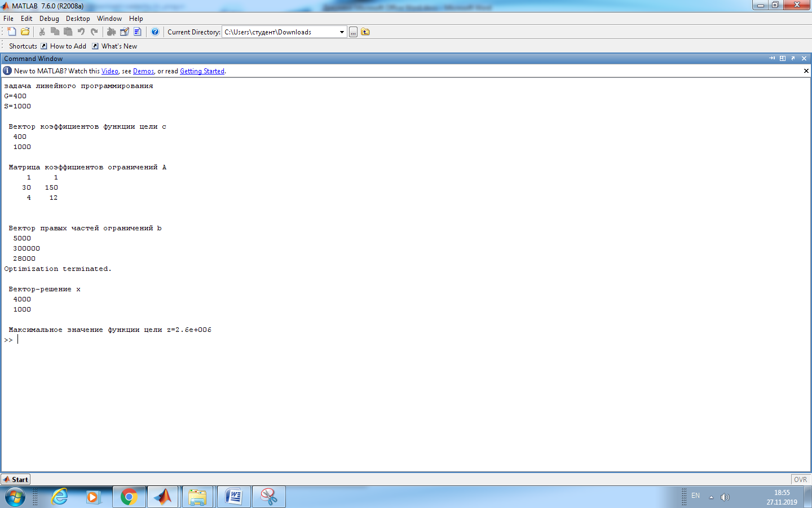Image resolution: width=812 pixels, height=508 pixels.
Task: Expand the Current Directory dropdown arrow
Action: (x=342, y=32)
